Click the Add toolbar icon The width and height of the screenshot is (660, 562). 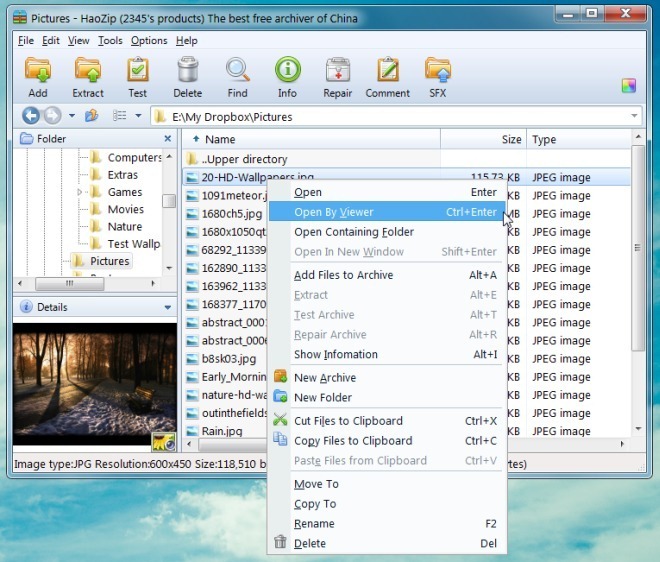pos(38,75)
